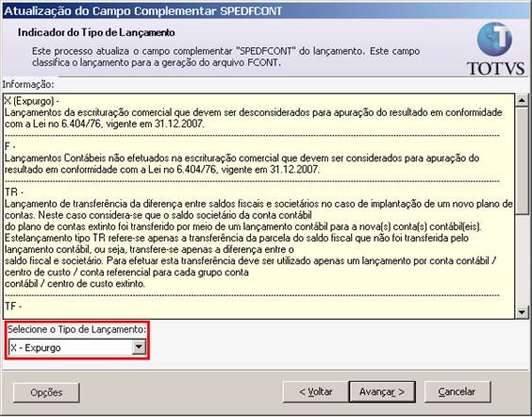The image size is (532, 417).
Task: Go back with the Voltar button
Action: 315,392
